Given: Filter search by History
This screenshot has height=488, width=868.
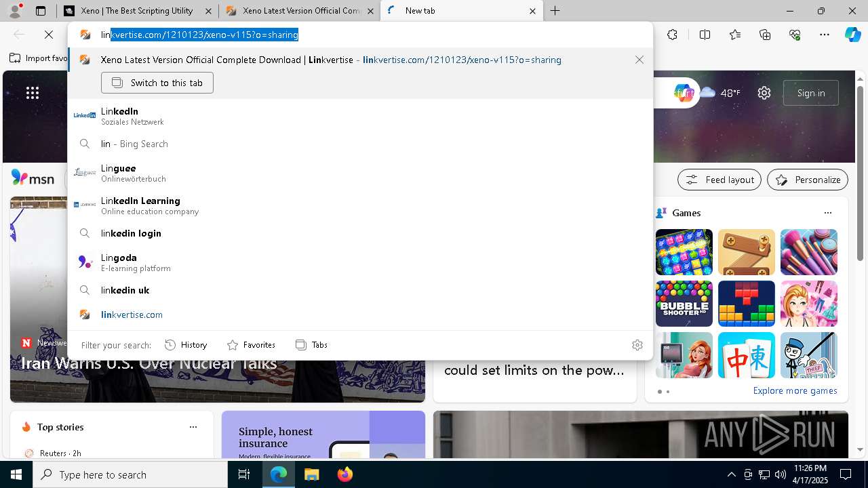Looking at the screenshot, I should tap(186, 345).
